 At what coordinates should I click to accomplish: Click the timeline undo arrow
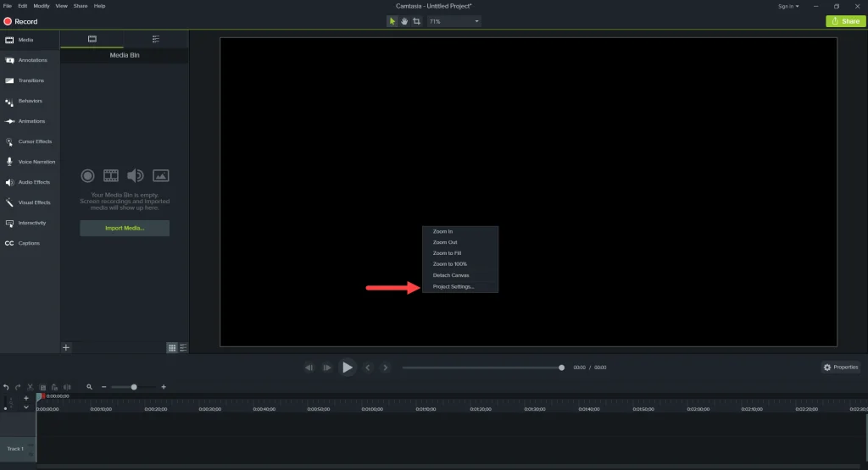click(x=6, y=387)
